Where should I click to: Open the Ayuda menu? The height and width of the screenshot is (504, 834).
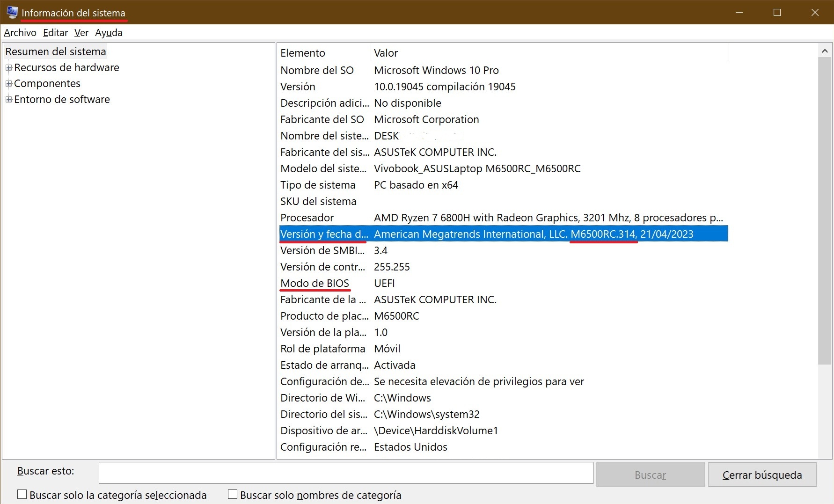(109, 33)
